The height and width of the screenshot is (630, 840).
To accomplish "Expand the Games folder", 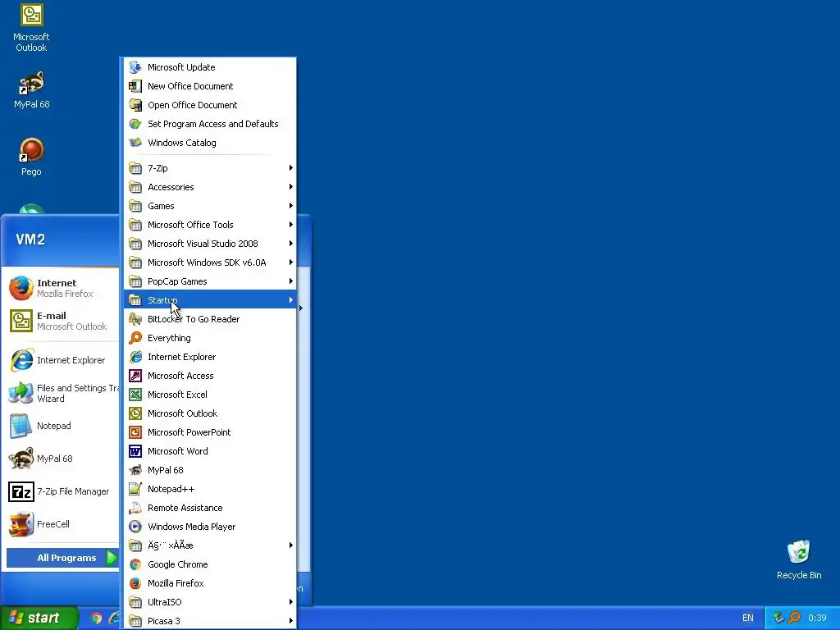I will 210,206.
